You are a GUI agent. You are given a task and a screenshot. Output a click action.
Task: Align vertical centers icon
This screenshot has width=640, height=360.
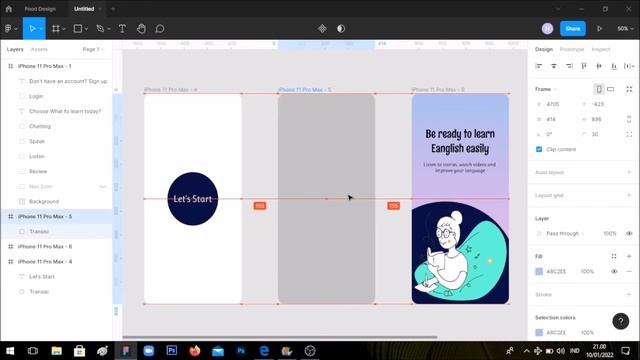(x=599, y=66)
